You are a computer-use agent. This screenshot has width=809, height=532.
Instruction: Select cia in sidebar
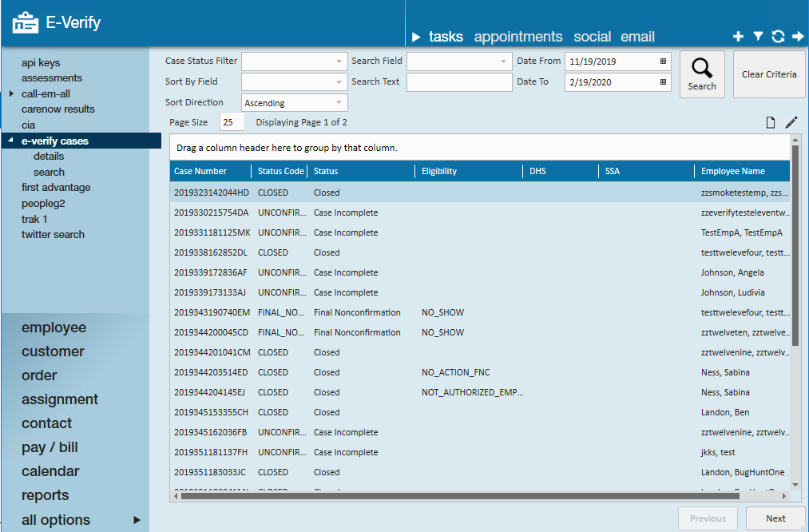pyautogui.click(x=29, y=125)
